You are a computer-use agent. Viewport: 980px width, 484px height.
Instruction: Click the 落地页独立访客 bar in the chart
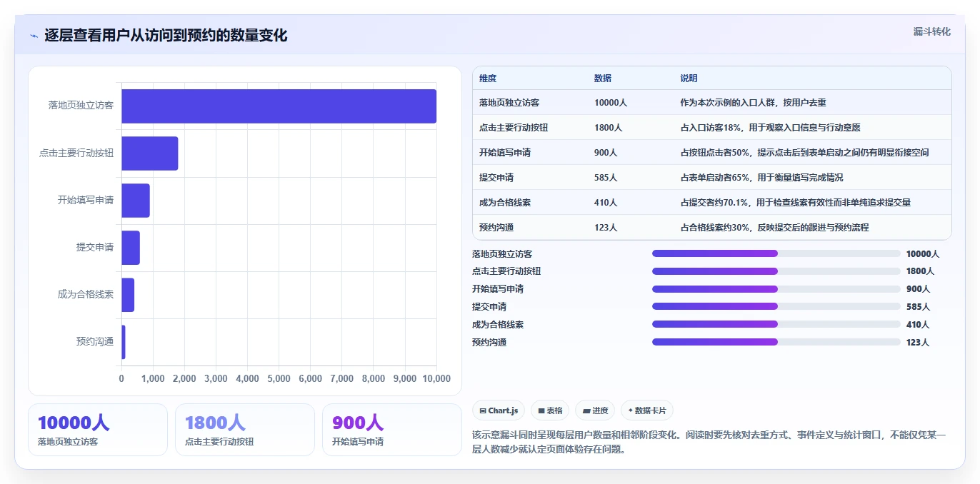click(x=279, y=106)
